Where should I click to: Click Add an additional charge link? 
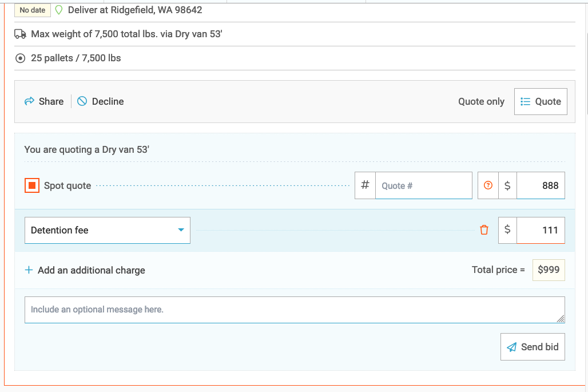click(92, 270)
